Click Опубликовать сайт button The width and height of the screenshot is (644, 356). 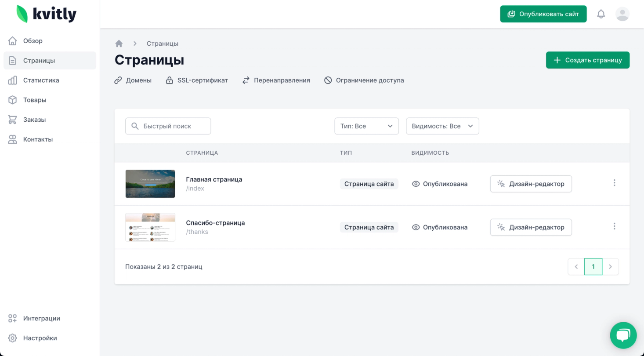click(x=543, y=14)
